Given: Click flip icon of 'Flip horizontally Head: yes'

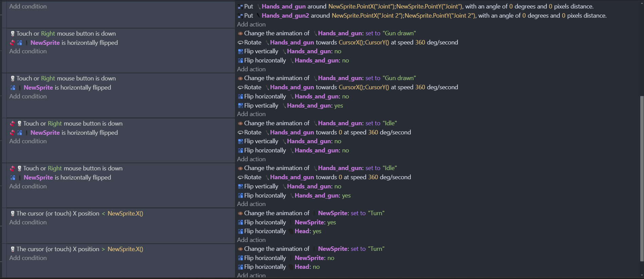Looking at the screenshot, I should tap(240, 231).
